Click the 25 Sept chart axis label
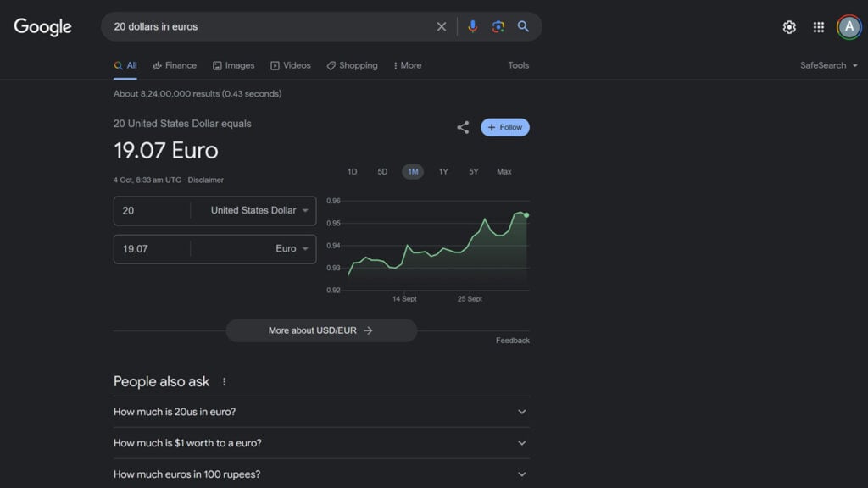The width and height of the screenshot is (868, 488). pyautogui.click(x=470, y=299)
